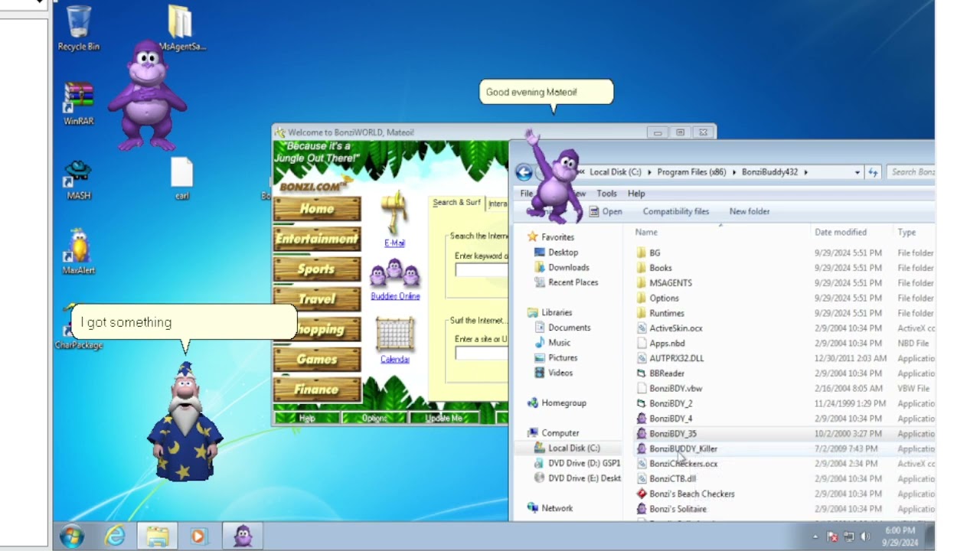
Task: Open the Windows Start menu
Action: coord(71,536)
